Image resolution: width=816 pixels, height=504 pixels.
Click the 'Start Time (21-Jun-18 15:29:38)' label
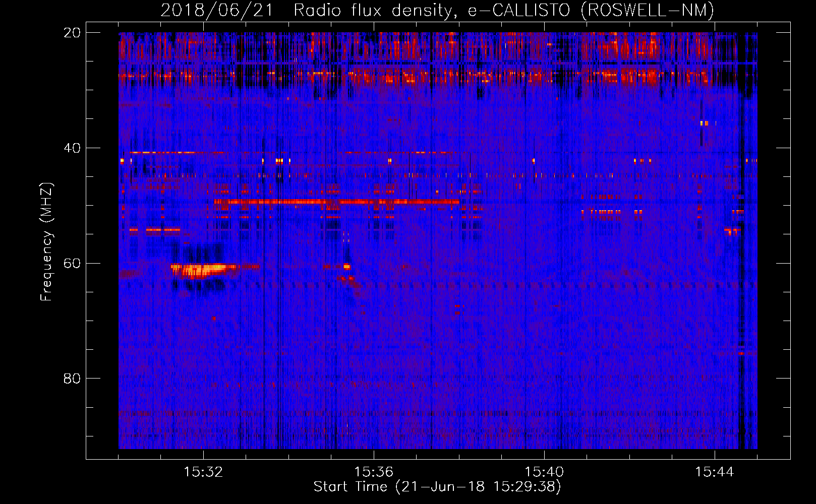(437, 487)
